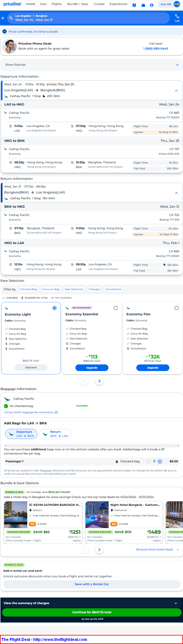Open JC Kevin Sathorn Bangkok hotel photo
Viewport: 183px width, 644px height.
(16, 515)
